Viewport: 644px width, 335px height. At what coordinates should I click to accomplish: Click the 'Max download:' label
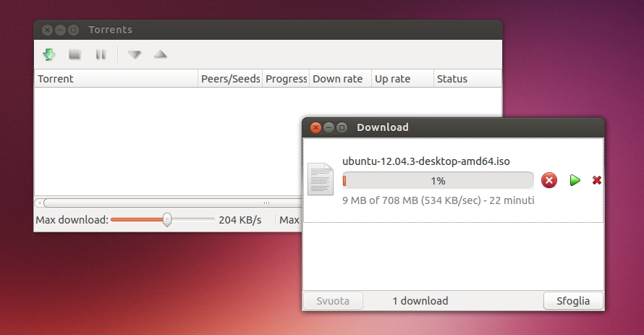click(x=72, y=220)
